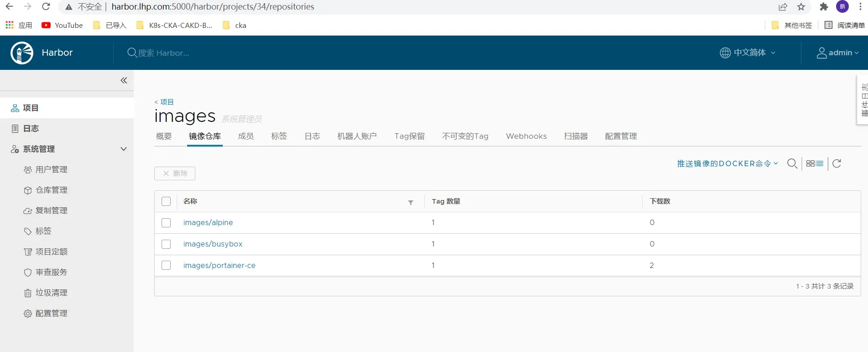Image resolution: width=868 pixels, height=352 pixels.
Task: Bookmark this page with star icon
Action: click(801, 6)
